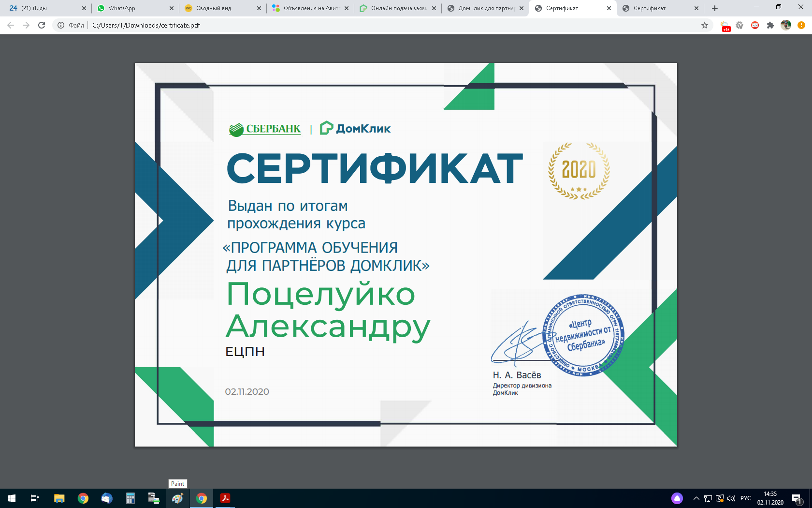Open Paint from the taskbar

click(x=177, y=498)
